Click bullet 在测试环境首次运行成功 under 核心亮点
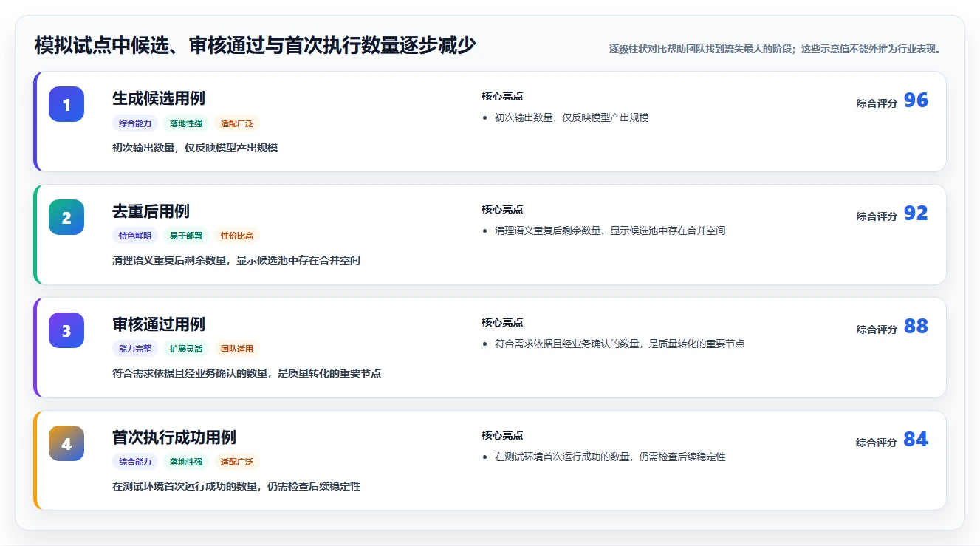The width and height of the screenshot is (980, 546). pyautogui.click(x=610, y=457)
